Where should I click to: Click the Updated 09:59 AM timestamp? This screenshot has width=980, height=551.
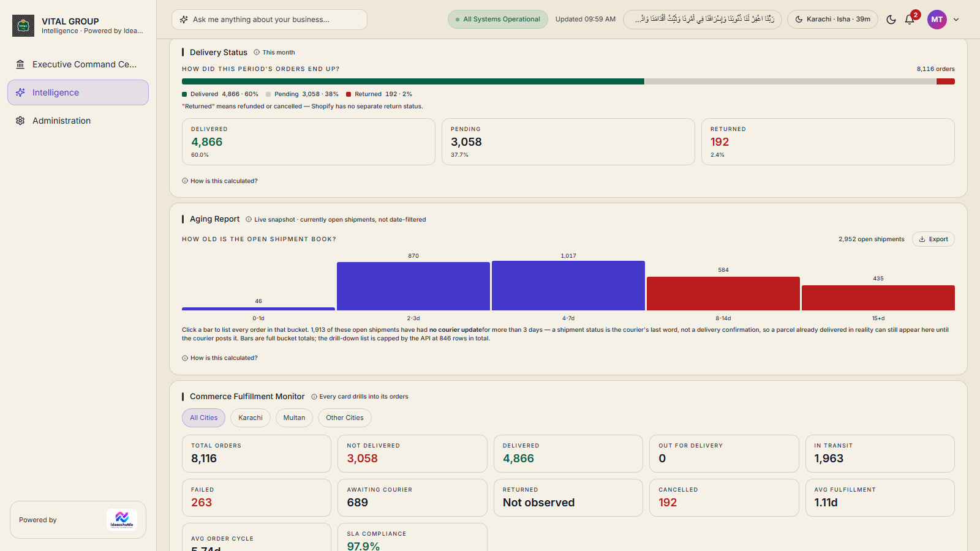[x=586, y=19]
